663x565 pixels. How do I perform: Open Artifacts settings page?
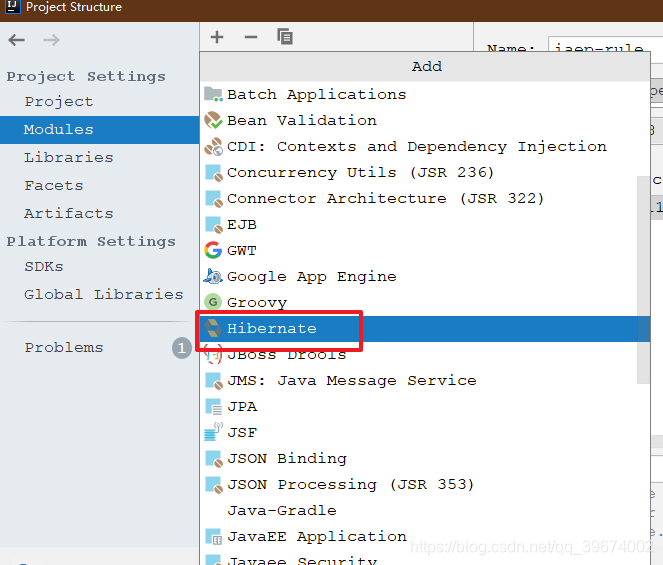pyautogui.click(x=99, y=214)
